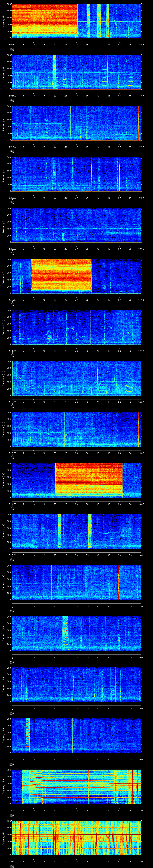Click the '12:00' end time label

[x=141, y=351]
